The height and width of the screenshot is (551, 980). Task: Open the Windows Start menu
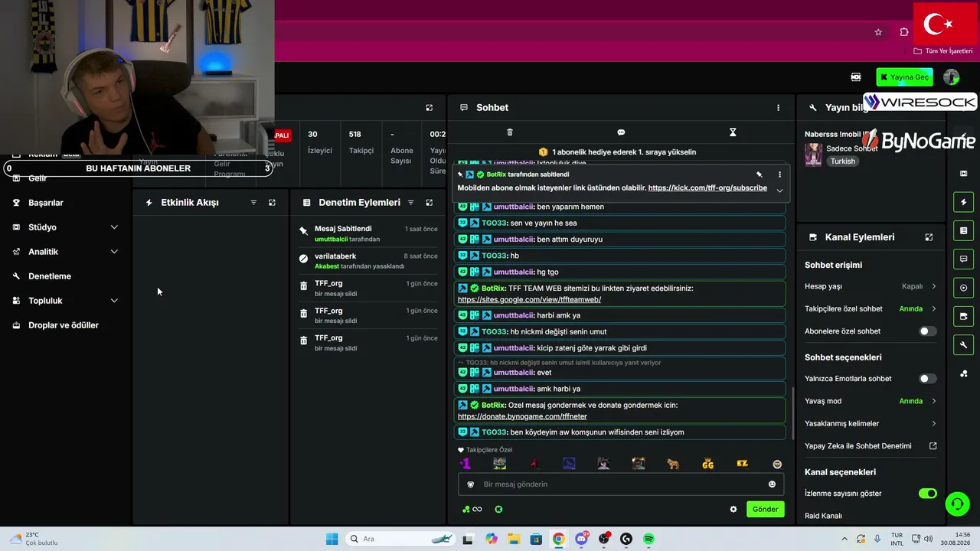click(332, 539)
